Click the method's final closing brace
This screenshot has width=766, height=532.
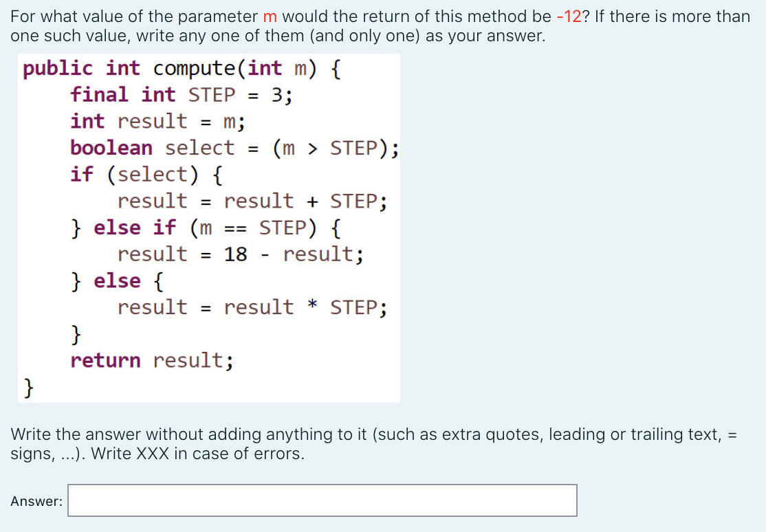pyautogui.click(x=28, y=389)
